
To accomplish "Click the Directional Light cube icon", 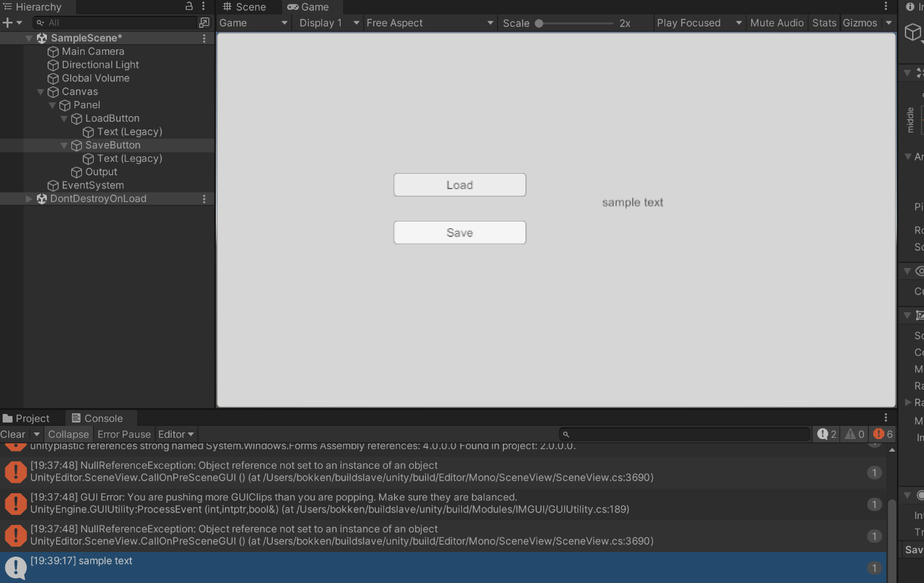I will 53,65.
